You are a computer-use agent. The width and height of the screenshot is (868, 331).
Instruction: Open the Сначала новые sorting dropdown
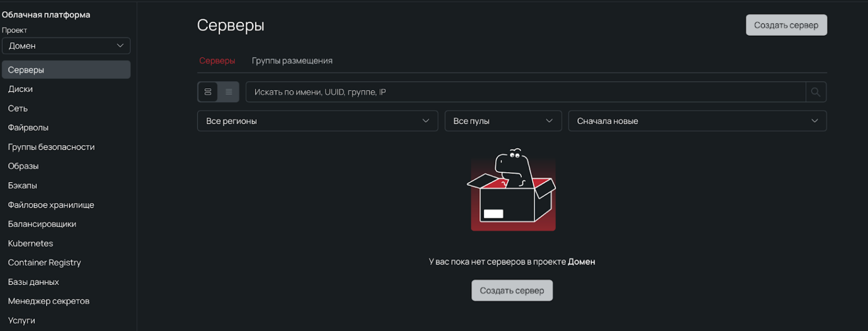coord(697,121)
